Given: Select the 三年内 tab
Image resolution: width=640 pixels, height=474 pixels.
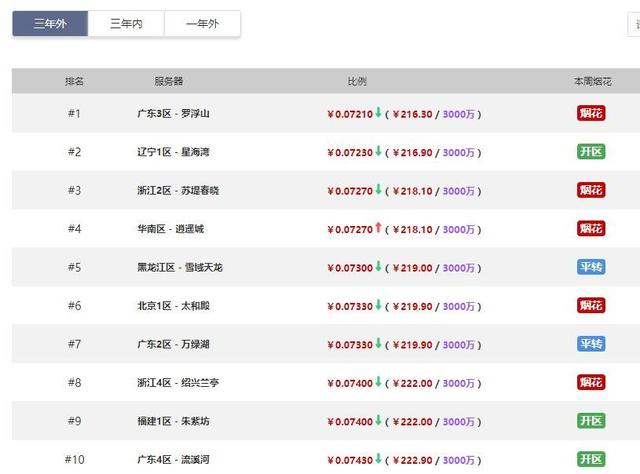Looking at the screenshot, I should (126, 24).
